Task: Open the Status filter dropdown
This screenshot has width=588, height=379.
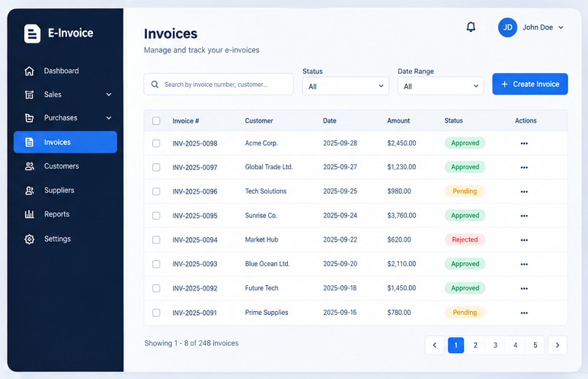Action: 346,86
